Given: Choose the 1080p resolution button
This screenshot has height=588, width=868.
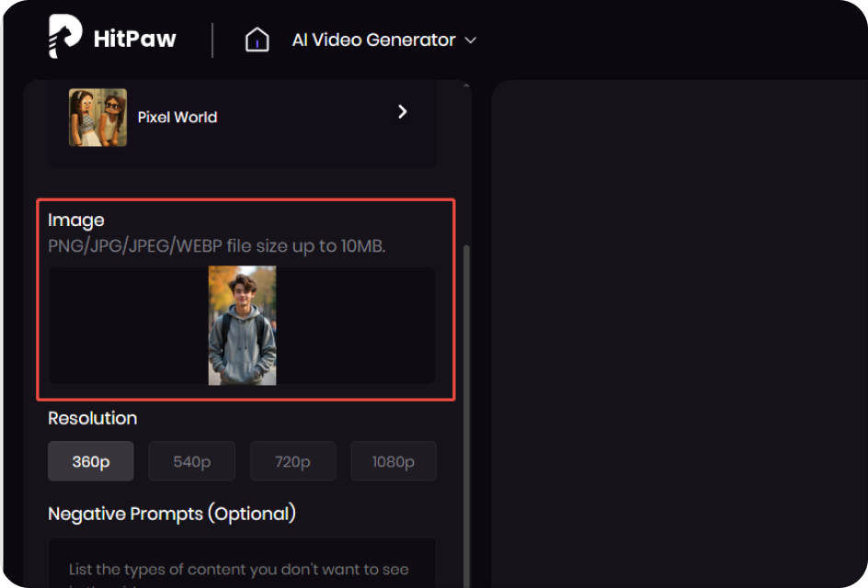Looking at the screenshot, I should pyautogui.click(x=394, y=461).
